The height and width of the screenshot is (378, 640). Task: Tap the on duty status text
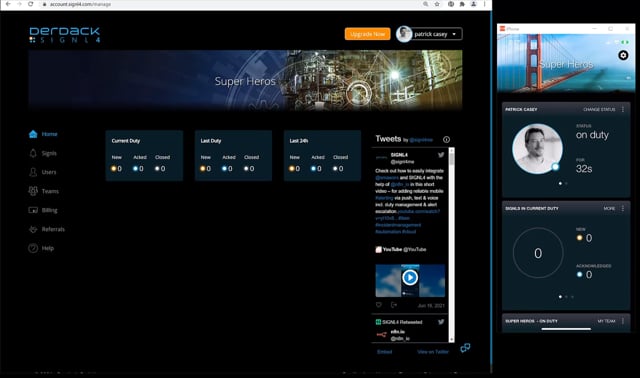pyautogui.click(x=592, y=135)
